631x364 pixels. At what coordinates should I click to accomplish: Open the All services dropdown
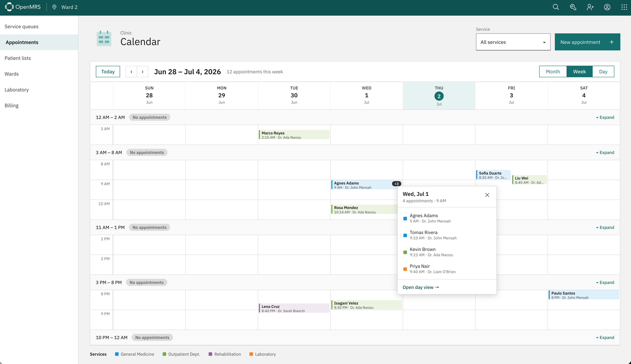[513, 42]
